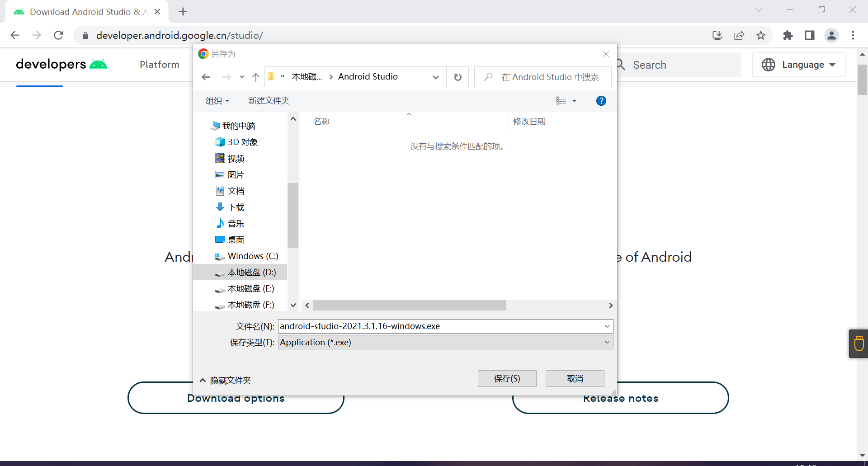Open the Chrome profile avatar

click(831, 35)
